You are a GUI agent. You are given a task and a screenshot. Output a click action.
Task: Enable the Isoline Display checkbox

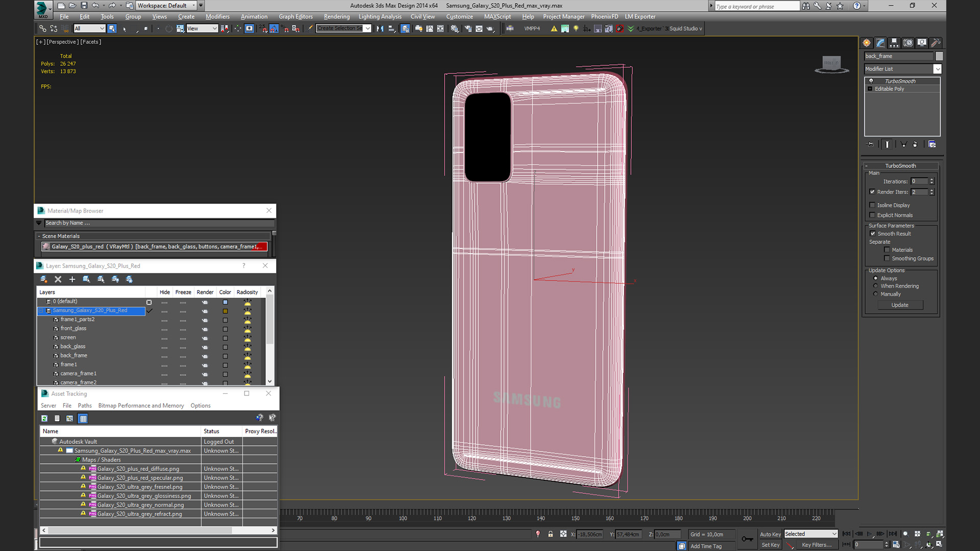point(872,205)
